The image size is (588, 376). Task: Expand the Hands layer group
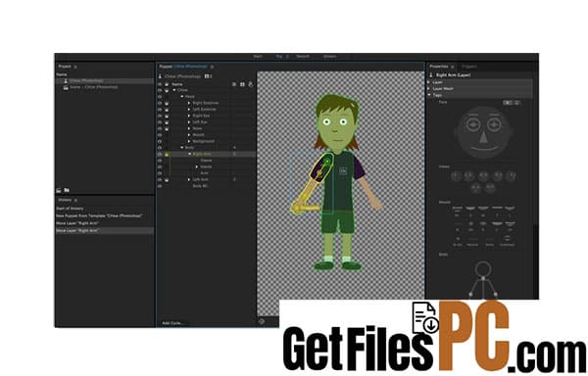(x=197, y=167)
